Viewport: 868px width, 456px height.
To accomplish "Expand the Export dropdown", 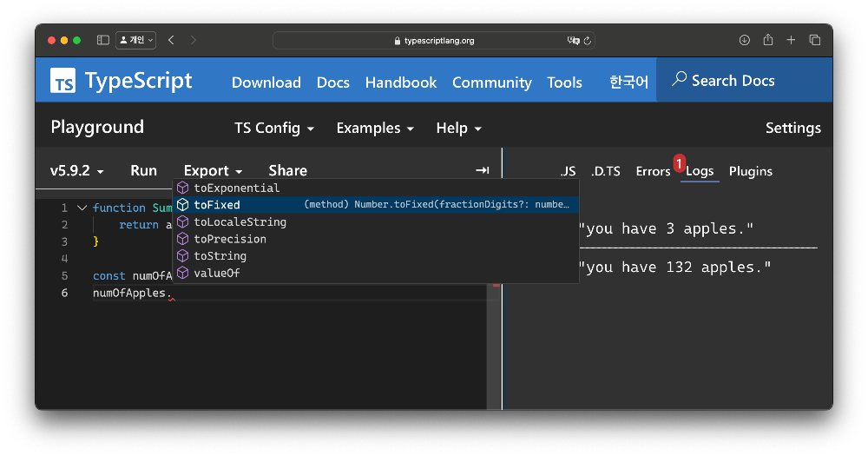I will (213, 170).
